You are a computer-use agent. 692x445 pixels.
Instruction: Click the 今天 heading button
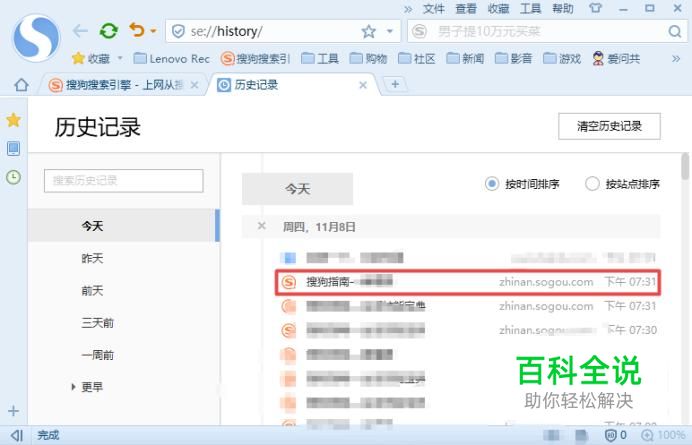[x=297, y=189]
